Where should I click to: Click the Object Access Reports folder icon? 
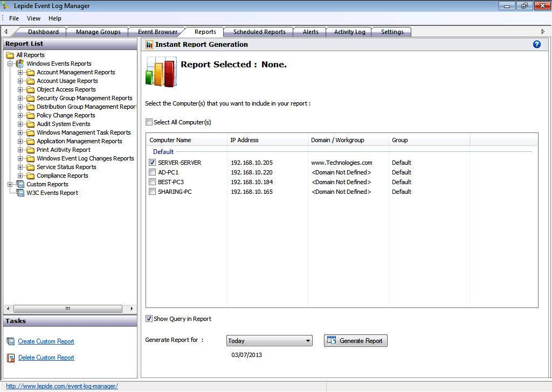pos(31,89)
